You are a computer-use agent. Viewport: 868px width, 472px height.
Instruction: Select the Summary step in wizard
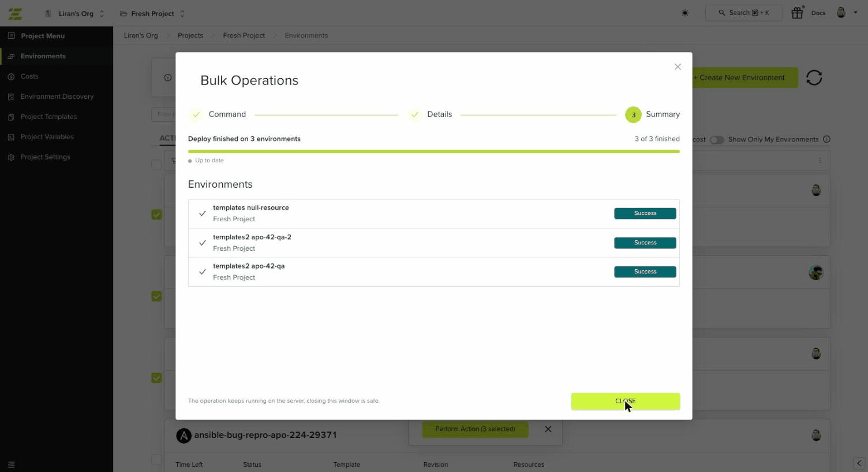pyautogui.click(x=653, y=114)
